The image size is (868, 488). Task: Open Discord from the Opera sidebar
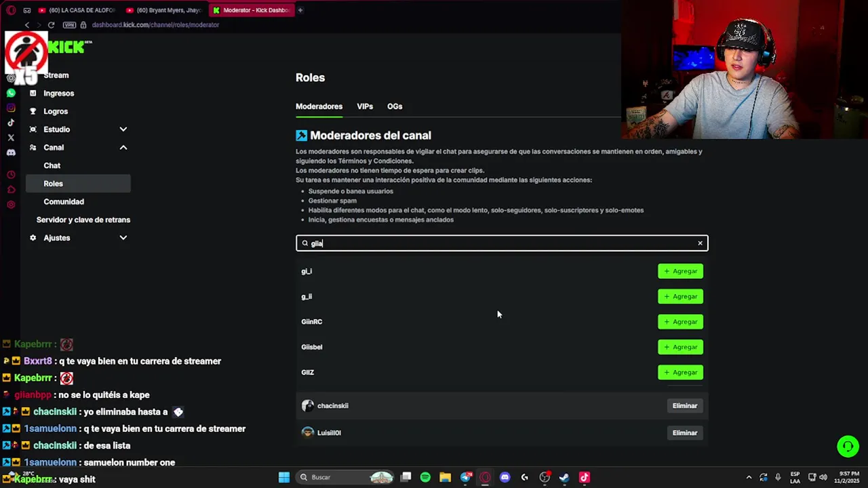click(x=11, y=152)
